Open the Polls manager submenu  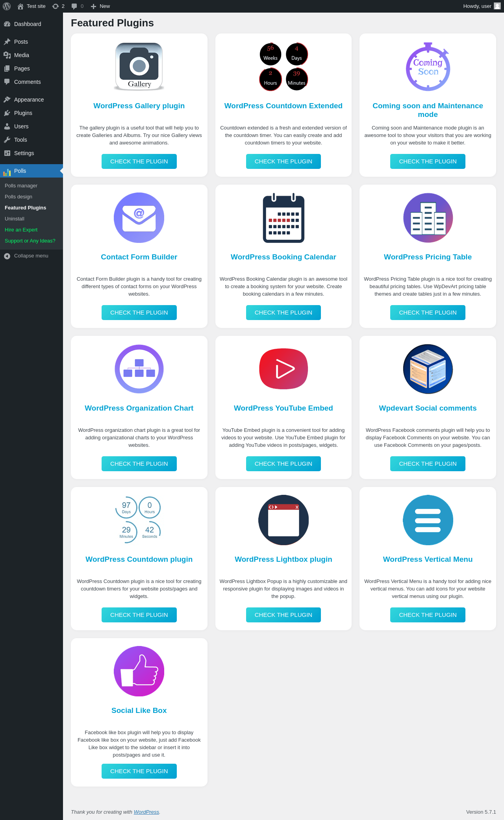pos(21,186)
